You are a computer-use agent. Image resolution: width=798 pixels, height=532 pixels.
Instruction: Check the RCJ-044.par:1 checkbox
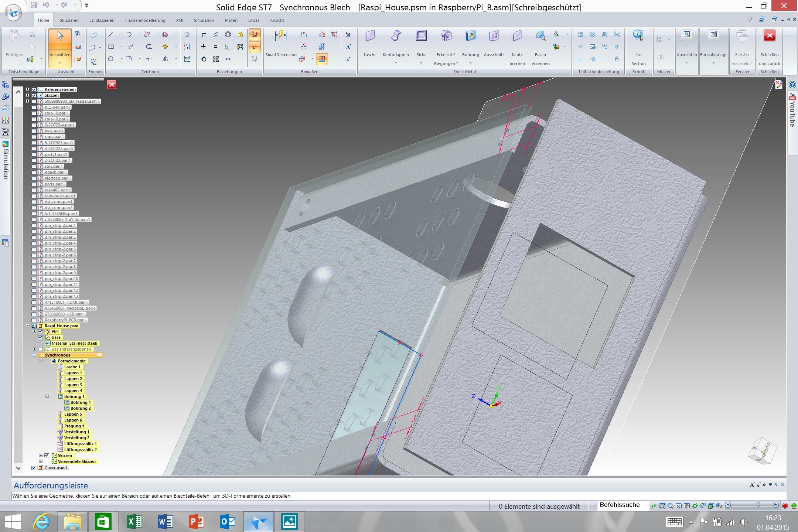[x=34, y=107]
